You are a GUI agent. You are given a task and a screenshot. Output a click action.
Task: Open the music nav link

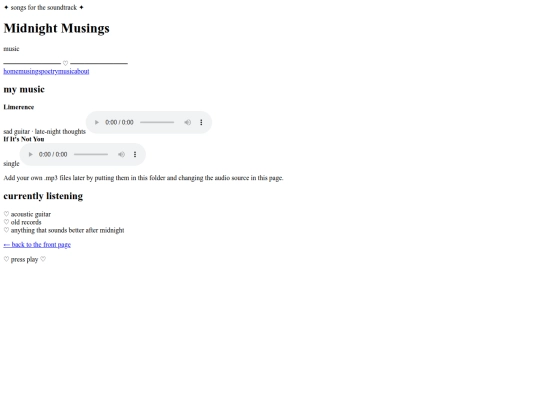pos(66,71)
